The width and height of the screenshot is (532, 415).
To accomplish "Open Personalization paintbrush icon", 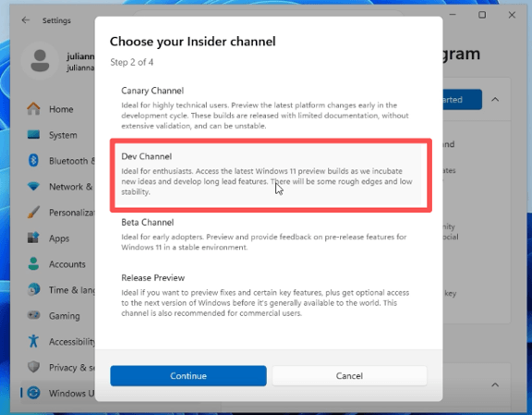I will pos(33,213).
